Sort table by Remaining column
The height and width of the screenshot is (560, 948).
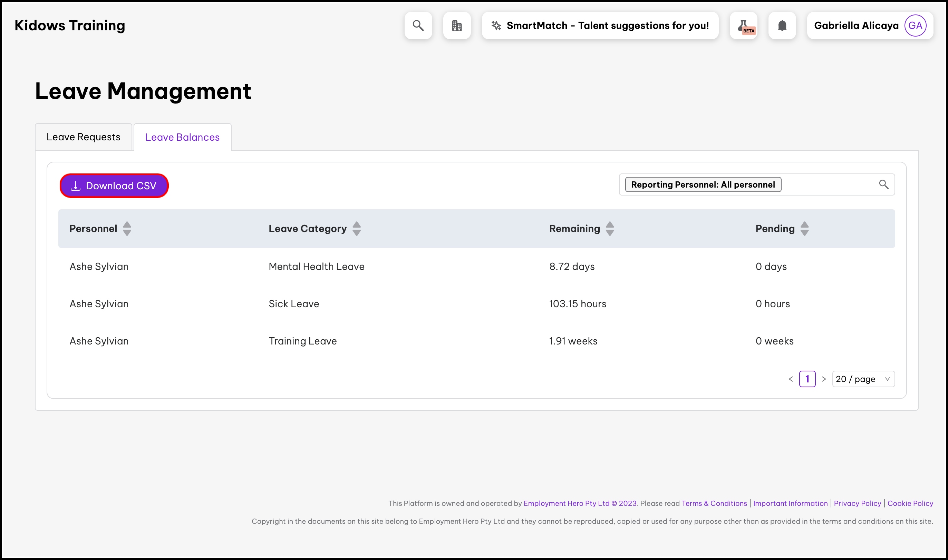(x=610, y=229)
